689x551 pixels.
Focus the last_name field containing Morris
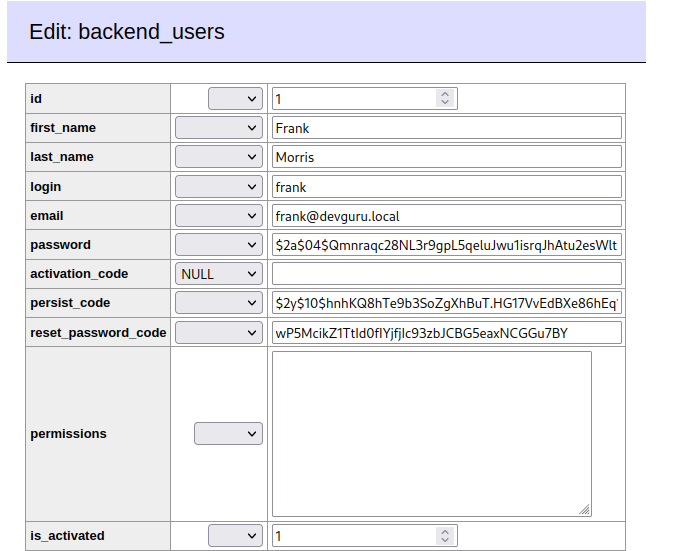[x=446, y=157]
